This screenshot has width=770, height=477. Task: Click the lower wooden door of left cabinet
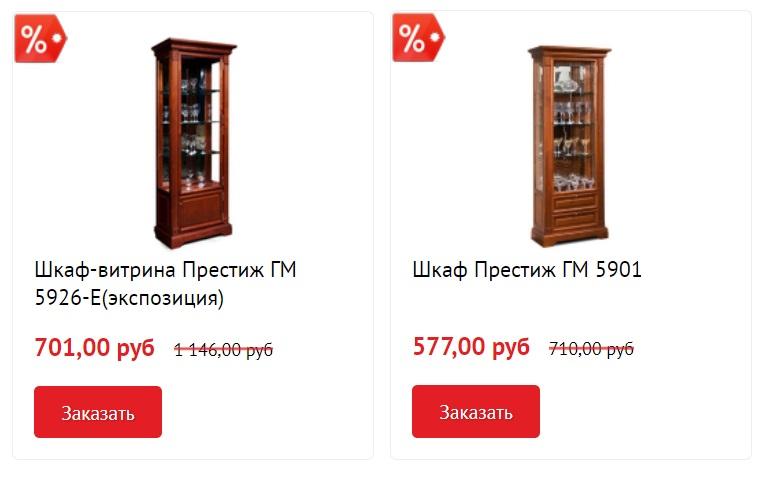click(200, 211)
